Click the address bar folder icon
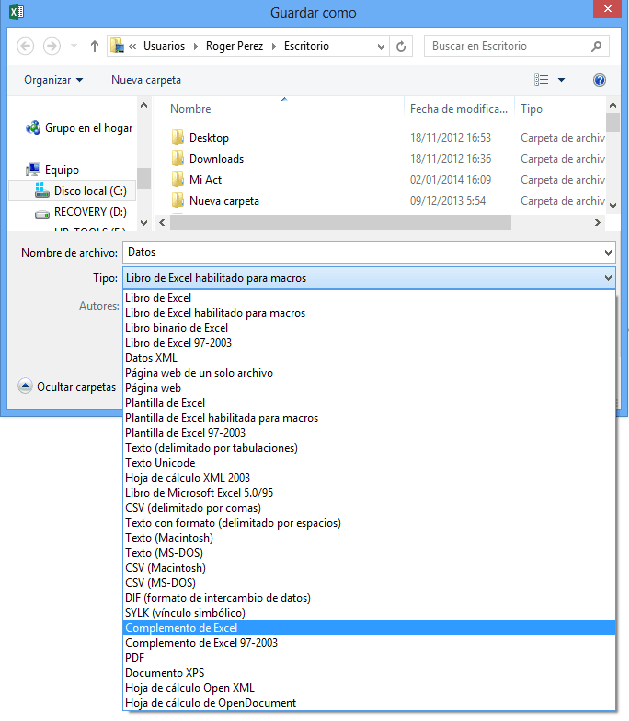 (x=117, y=46)
